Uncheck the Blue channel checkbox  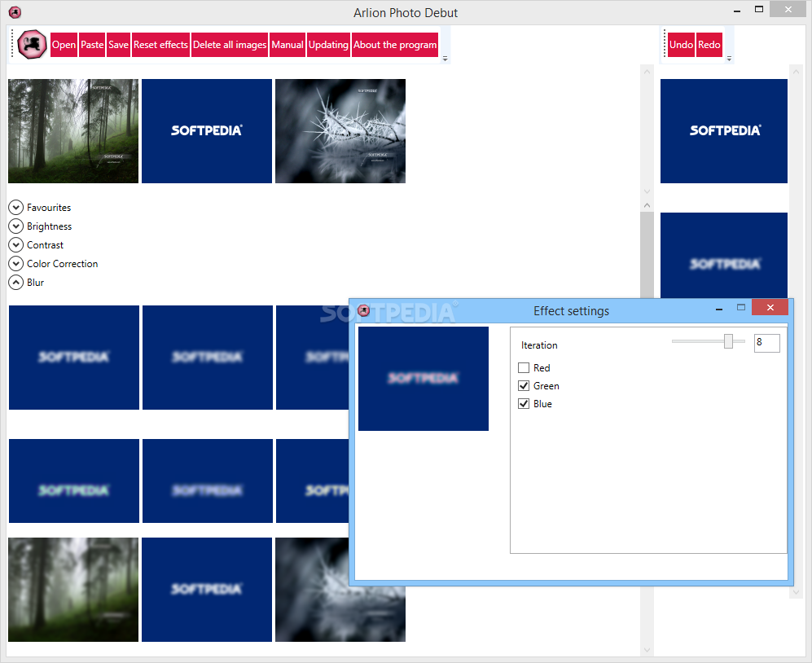coord(524,403)
